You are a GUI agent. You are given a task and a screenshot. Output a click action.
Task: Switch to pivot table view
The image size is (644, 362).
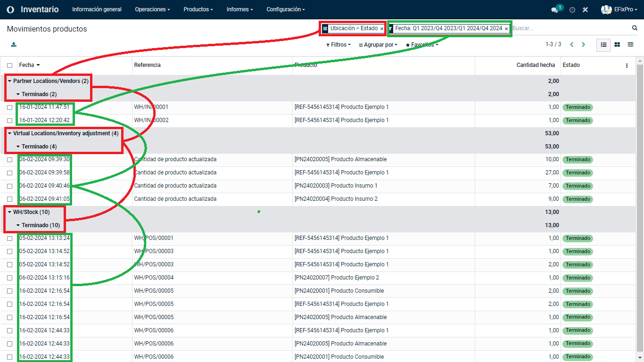[630, 45]
